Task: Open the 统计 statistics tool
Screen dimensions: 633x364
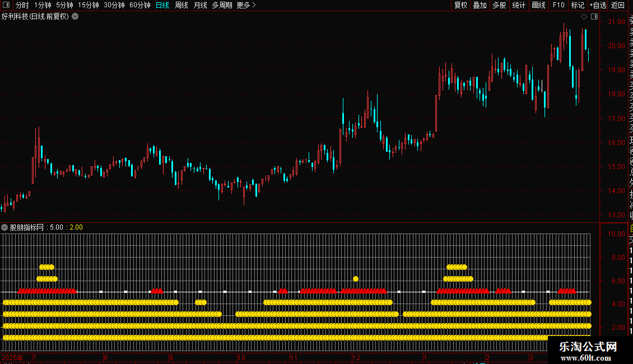Action: tap(519, 5)
